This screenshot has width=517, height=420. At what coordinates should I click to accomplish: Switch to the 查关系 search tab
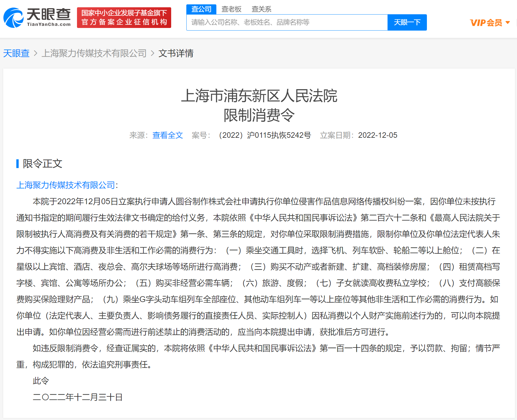(261, 9)
